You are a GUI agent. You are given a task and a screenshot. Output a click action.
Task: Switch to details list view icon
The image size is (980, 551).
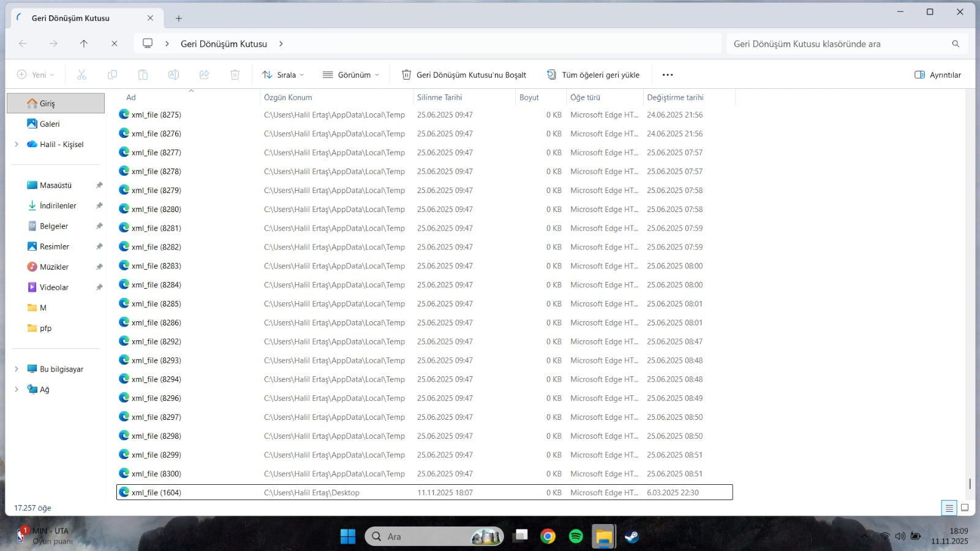[949, 507]
